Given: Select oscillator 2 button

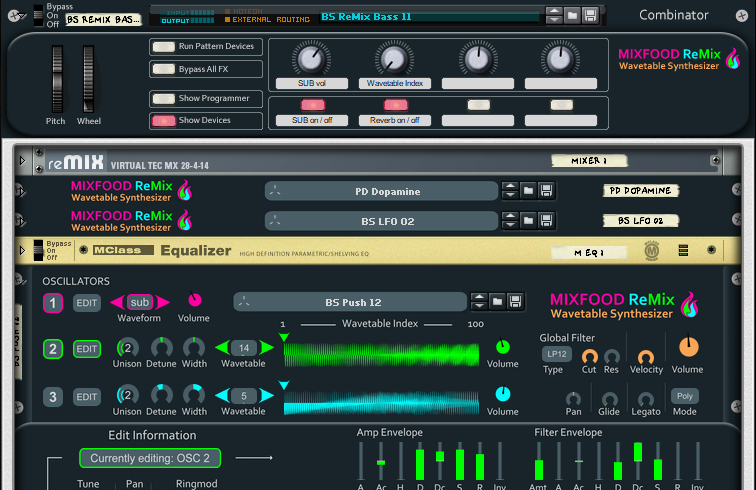Looking at the screenshot, I should click(53, 349).
